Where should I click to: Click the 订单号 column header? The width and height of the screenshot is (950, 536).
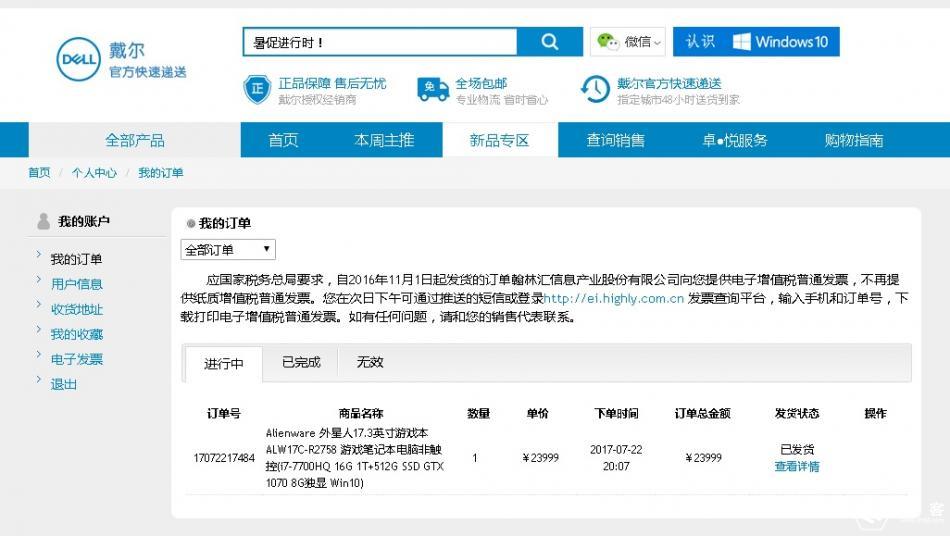[x=224, y=413]
